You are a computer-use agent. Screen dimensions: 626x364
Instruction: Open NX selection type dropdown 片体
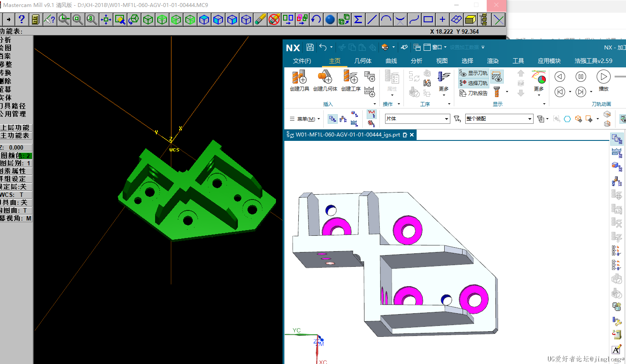click(417, 119)
